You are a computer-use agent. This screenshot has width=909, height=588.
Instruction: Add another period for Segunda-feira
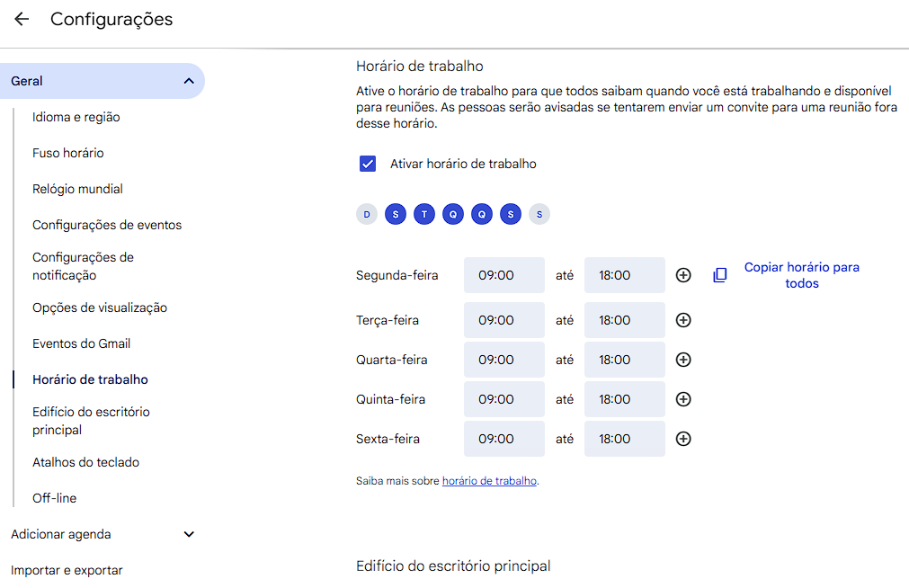683,275
